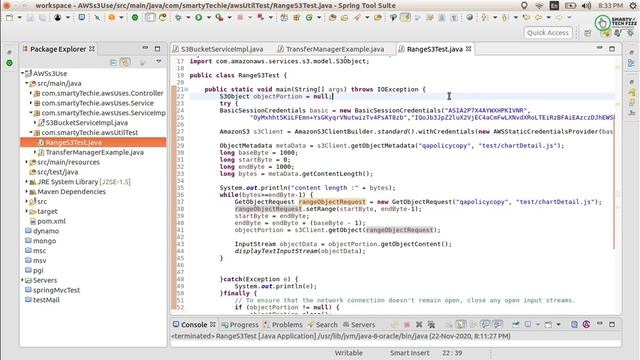Switch to the Servers tab
The height and width of the screenshot is (360, 640).
pos(359,325)
